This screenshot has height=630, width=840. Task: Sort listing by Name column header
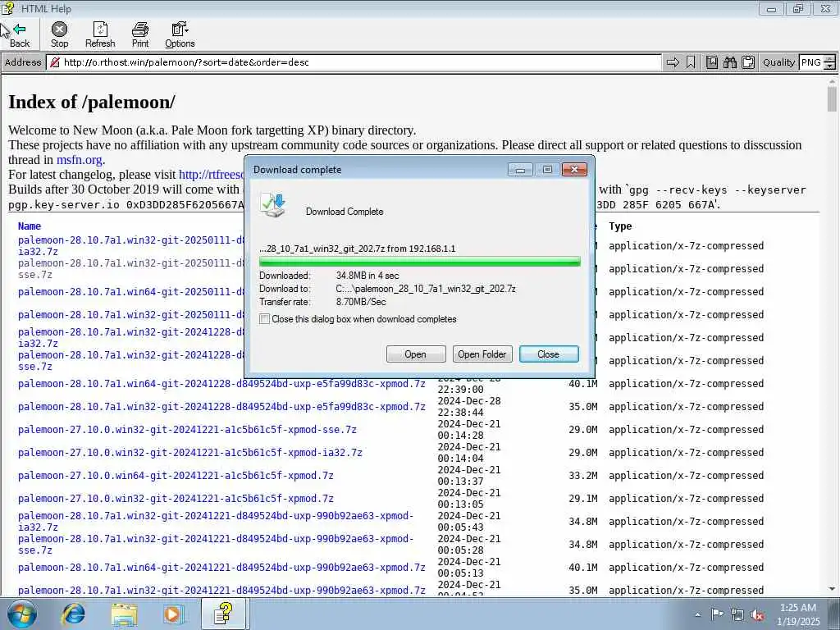point(30,226)
